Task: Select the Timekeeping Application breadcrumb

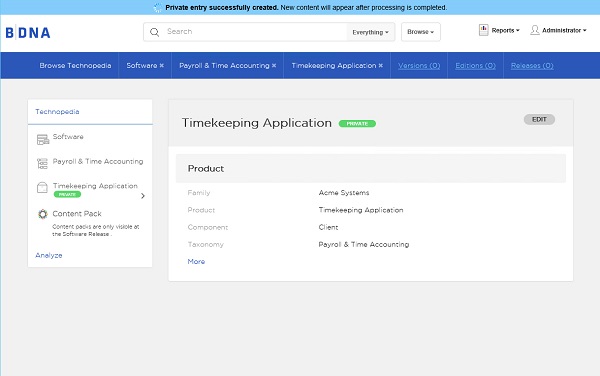Action: [334, 65]
